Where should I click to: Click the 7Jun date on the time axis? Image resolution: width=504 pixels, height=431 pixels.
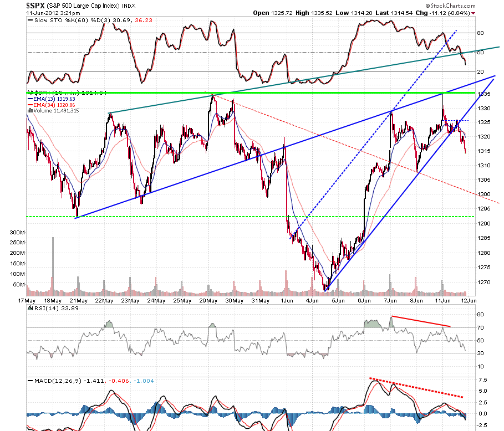pyautogui.click(x=390, y=301)
